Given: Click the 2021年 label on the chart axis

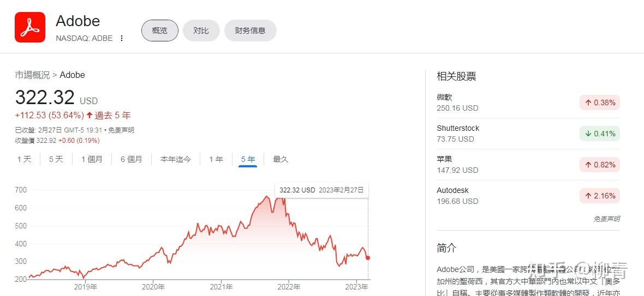Looking at the screenshot, I should pyautogui.click(x=222, y=287).
